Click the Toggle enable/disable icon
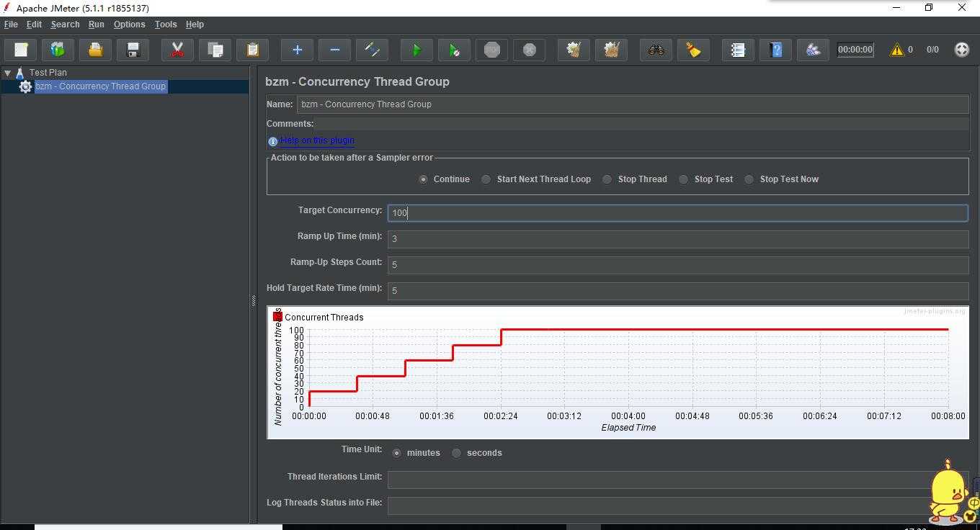 click(372, 50)
